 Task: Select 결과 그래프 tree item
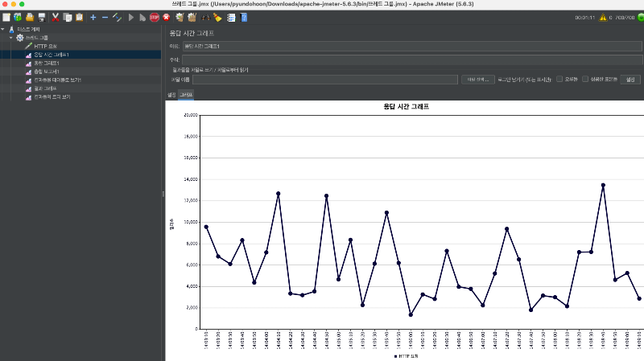tap(45, 88)
